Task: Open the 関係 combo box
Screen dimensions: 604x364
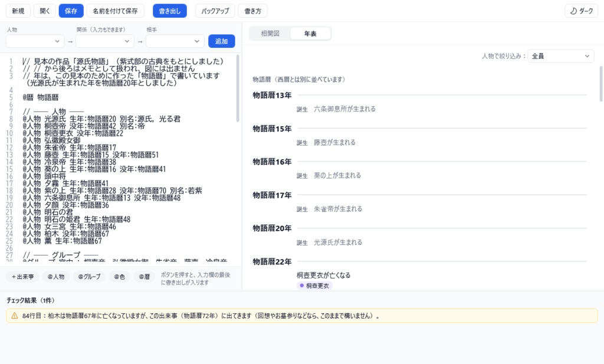Action: tap(105, 41)
